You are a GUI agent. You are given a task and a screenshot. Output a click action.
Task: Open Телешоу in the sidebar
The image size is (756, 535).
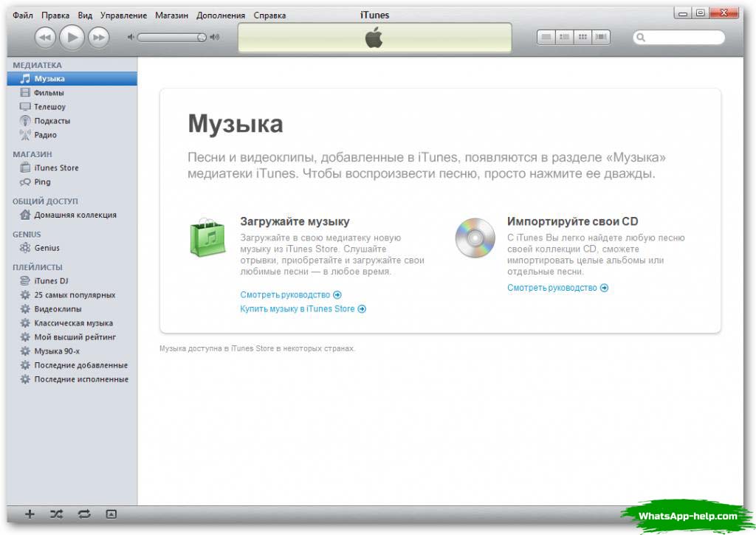(72, 106)
